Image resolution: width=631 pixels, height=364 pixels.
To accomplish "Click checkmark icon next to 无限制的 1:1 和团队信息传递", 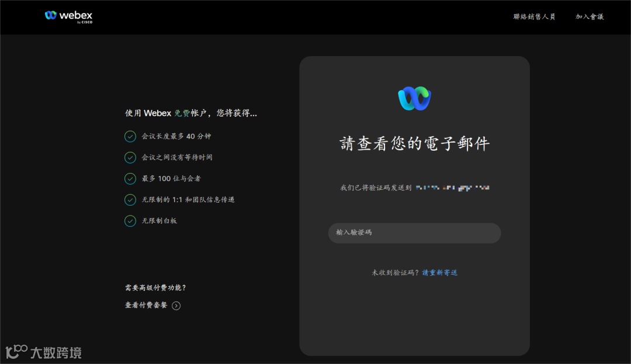I will (x=130, y=199).
